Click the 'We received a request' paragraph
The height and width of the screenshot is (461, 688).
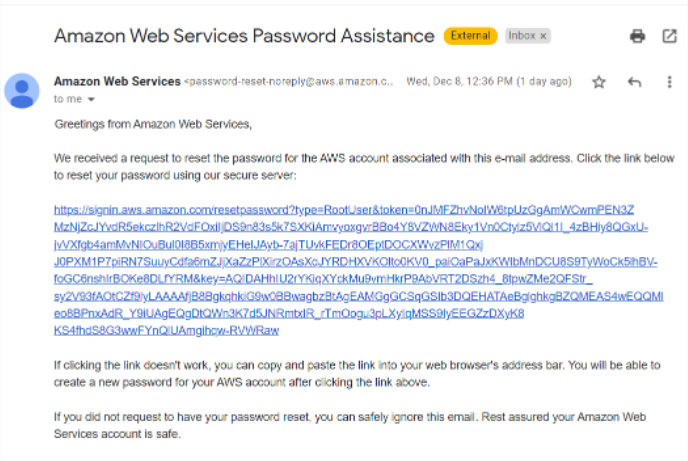tap(360, 166)
